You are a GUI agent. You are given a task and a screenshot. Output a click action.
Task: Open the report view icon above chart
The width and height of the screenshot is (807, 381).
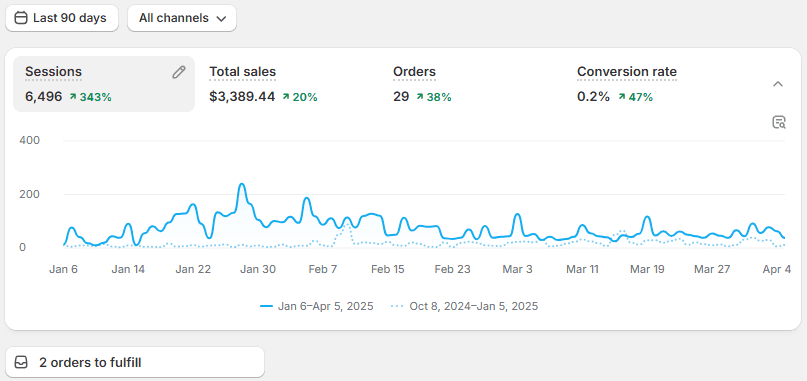[x=779, y=123]
